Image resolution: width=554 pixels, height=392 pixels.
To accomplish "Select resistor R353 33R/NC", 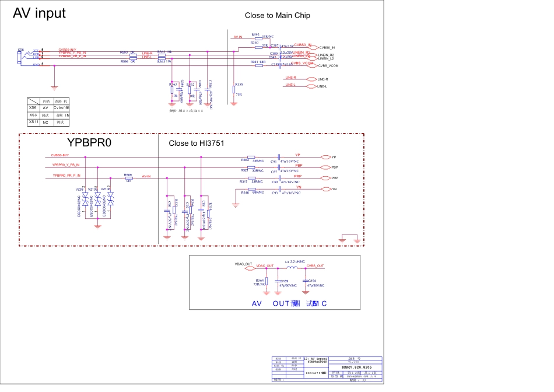I will click(251, 157).
